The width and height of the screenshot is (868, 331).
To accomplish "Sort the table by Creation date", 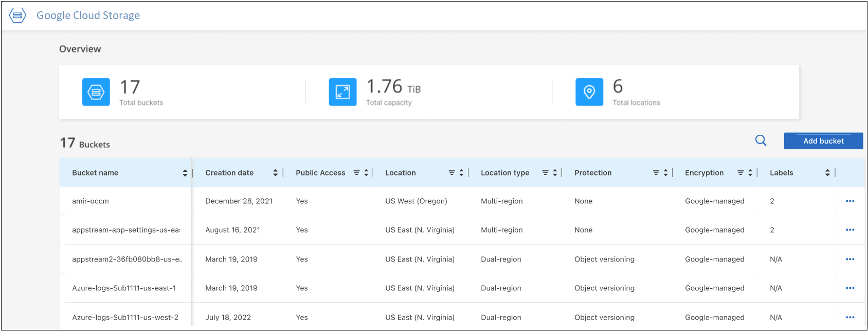I will coord(276,173).
